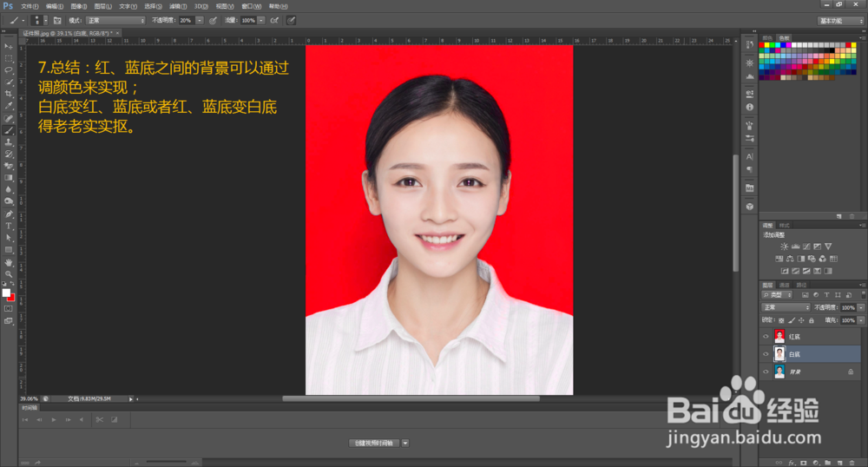Image resolution: width=868 pixels, height=467 pixels.
Task: Select the Move tool
Action: coord(9,47)
